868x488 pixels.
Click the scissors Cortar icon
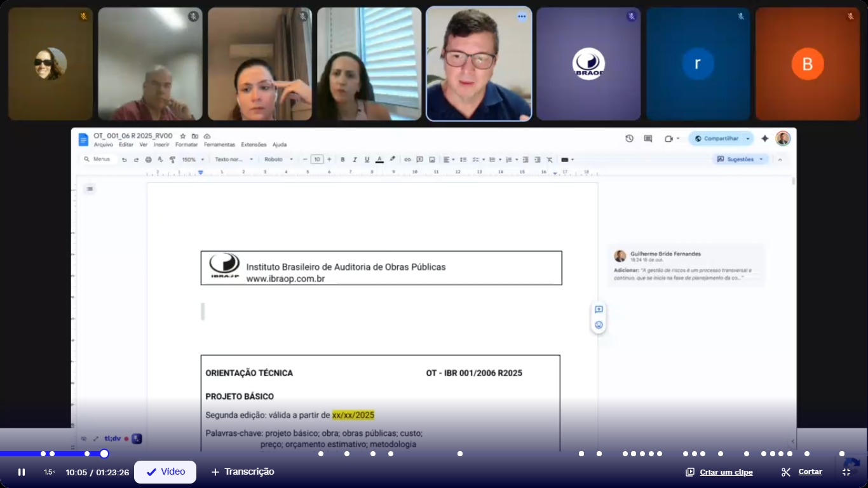786,472
